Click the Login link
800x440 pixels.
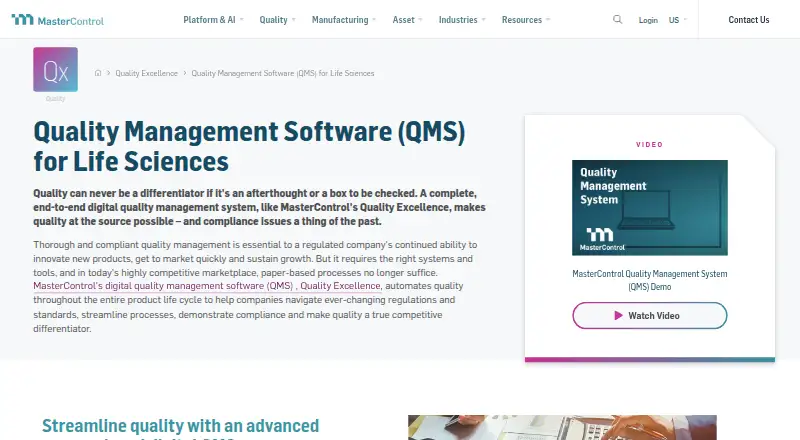tap(648, 20)
